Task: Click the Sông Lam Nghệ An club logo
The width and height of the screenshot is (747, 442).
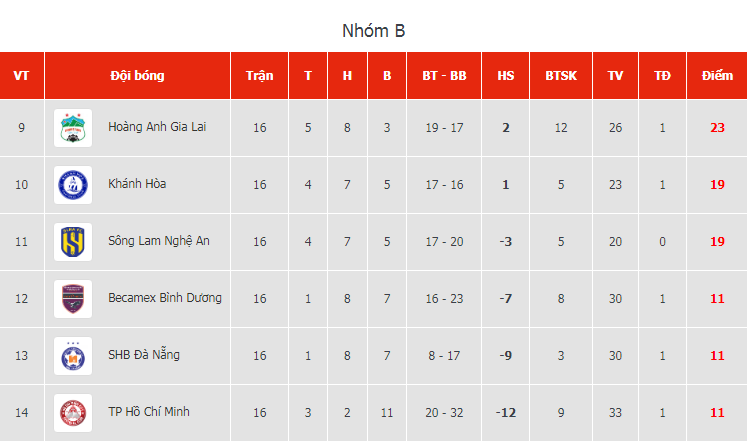Action: coord(73,242)
